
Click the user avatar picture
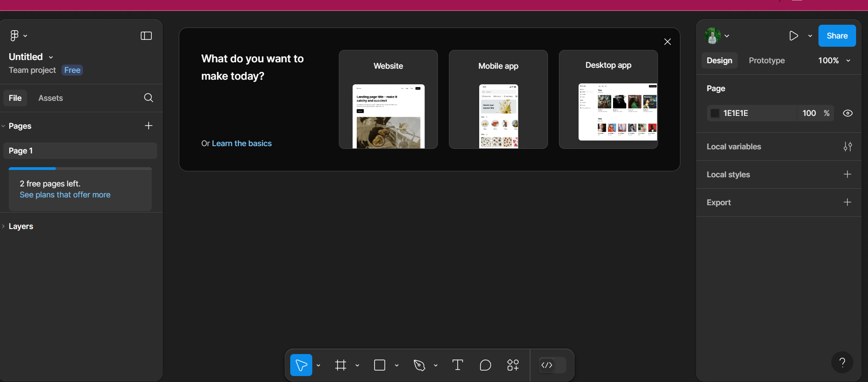(713, 36)
